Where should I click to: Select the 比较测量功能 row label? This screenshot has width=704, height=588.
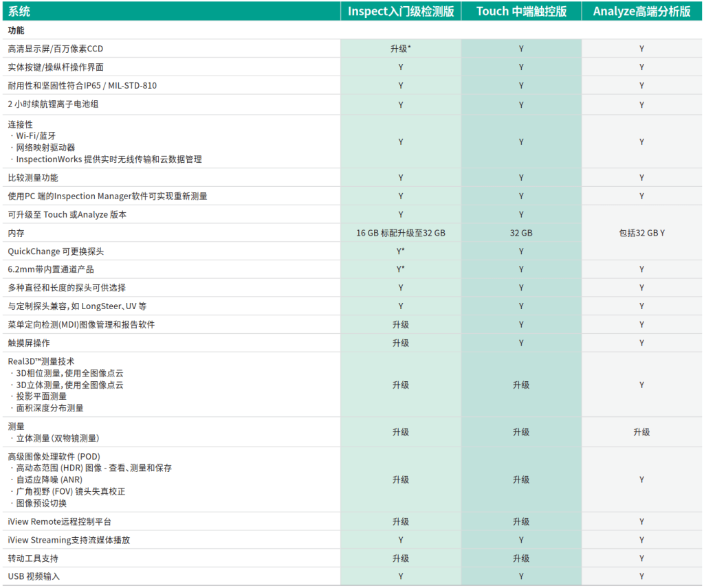click(x=33, y=178)
